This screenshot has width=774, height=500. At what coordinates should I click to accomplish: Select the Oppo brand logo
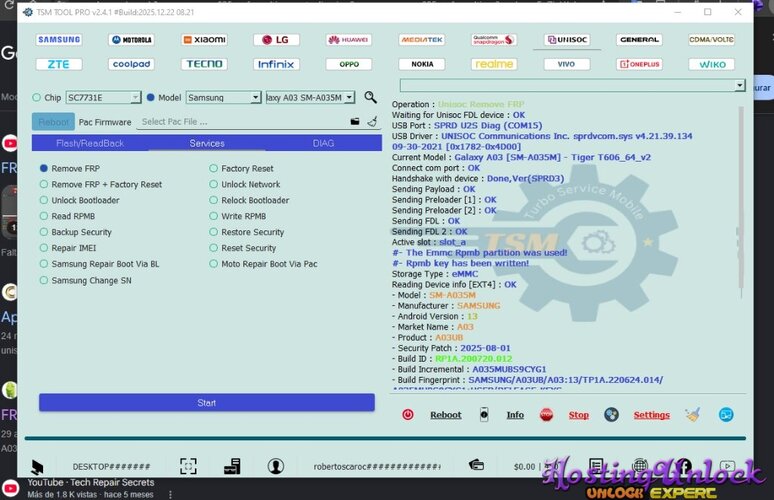pos(348,64)
